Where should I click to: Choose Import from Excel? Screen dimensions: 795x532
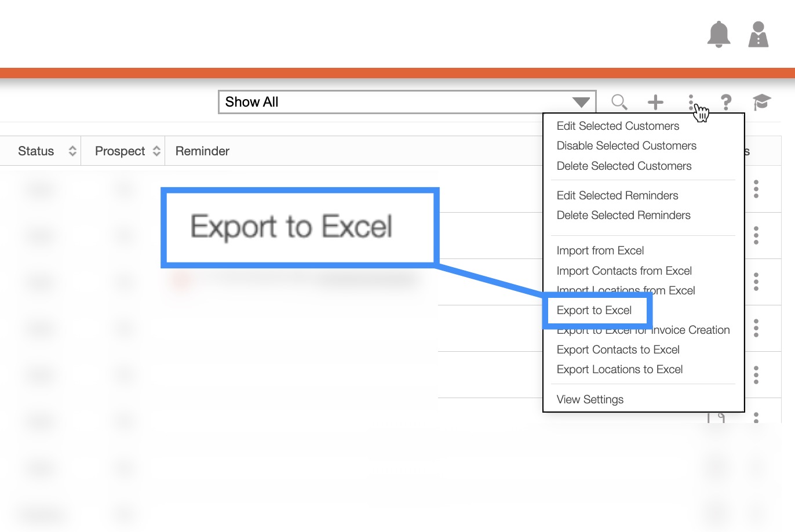(x=600, y=251)
